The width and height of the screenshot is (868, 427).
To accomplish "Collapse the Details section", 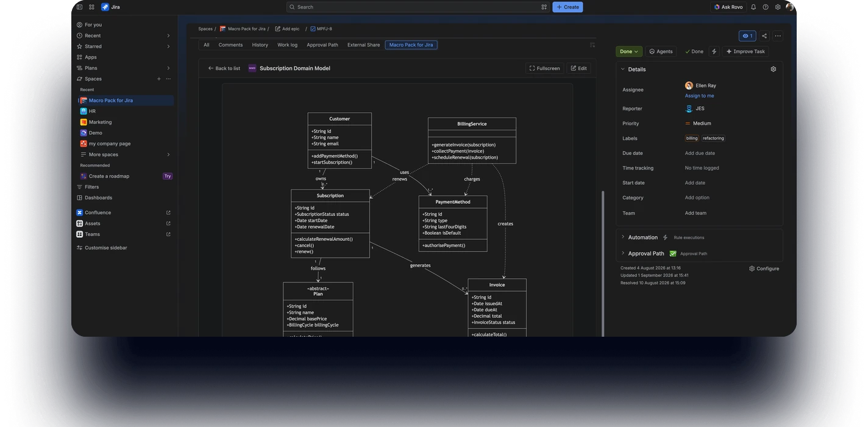I will click(x=623, y=69).
